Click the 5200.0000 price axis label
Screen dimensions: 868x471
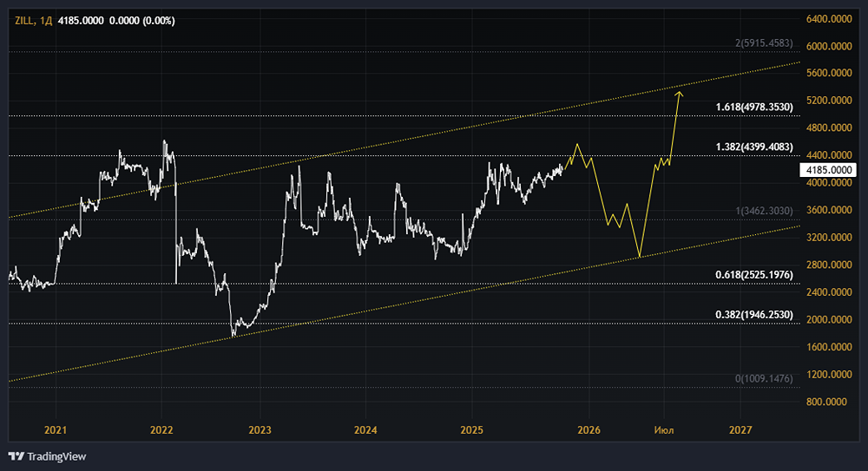click(x=829, y=100)
